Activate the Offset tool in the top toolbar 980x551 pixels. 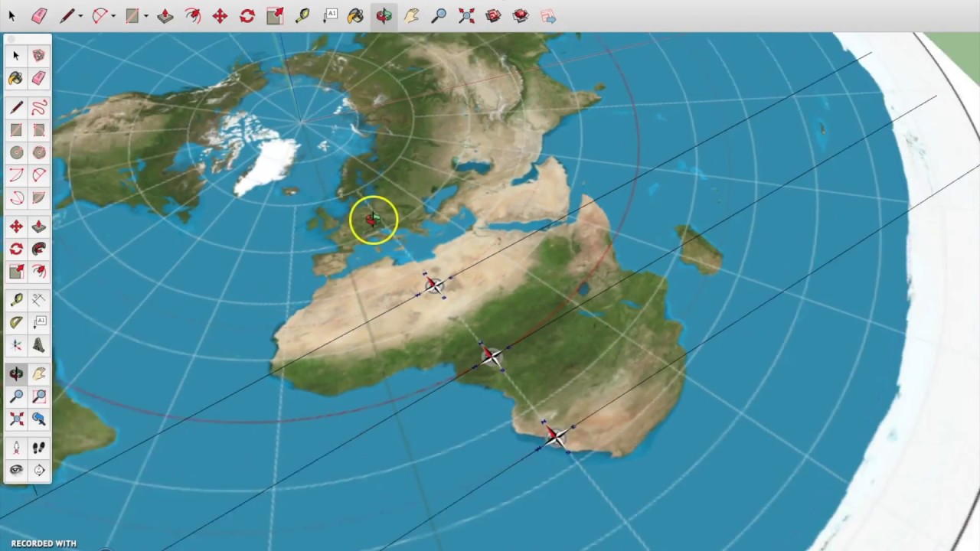point(193,15)
